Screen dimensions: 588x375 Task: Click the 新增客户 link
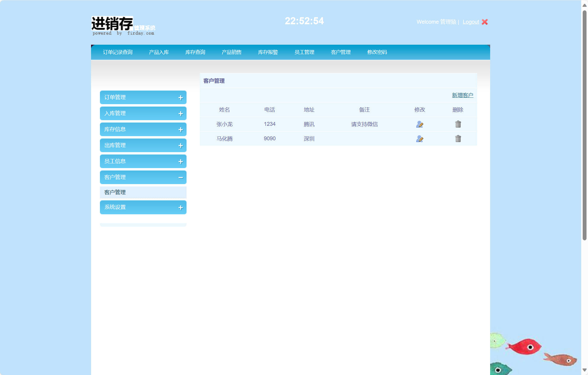462,95
